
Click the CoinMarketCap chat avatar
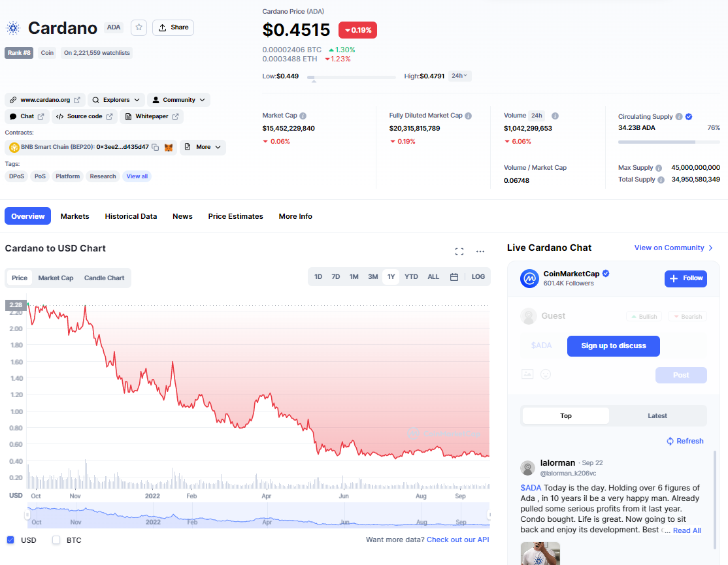click(529, 278)
